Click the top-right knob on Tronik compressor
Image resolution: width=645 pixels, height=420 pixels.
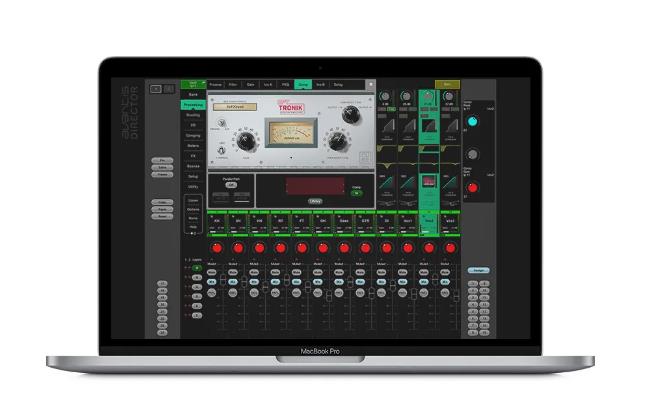350,115
